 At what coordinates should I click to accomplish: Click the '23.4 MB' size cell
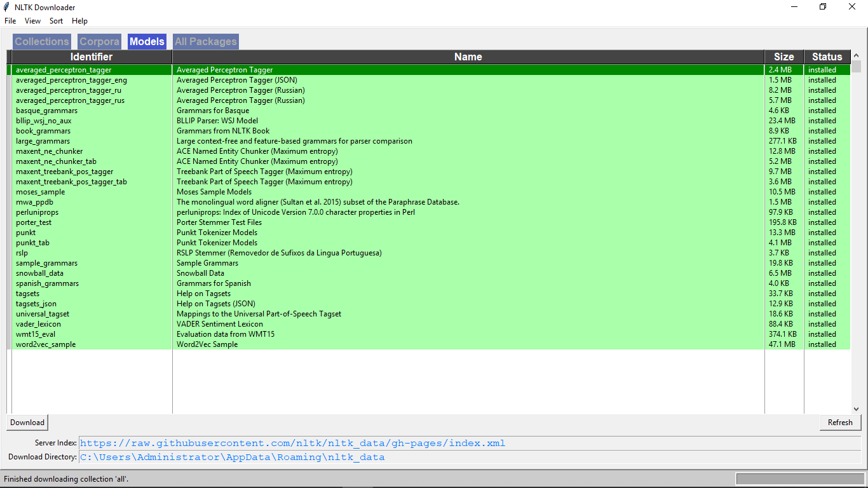pos(782,121)
